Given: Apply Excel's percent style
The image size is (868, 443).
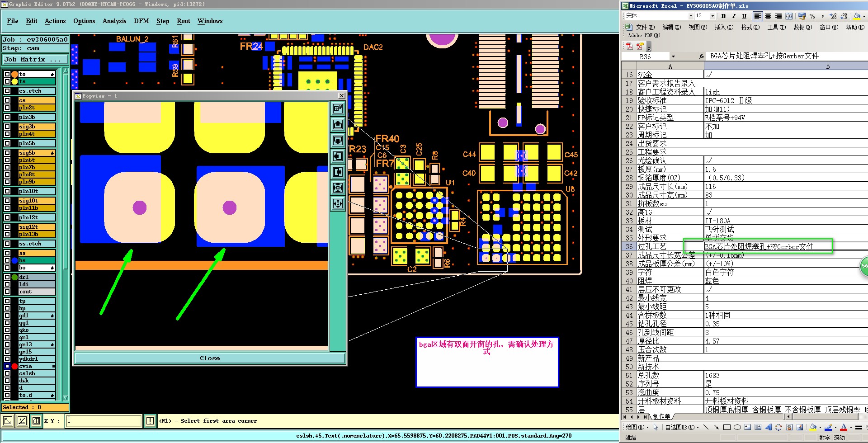Looking at the screenshot, I should (812, 16).
